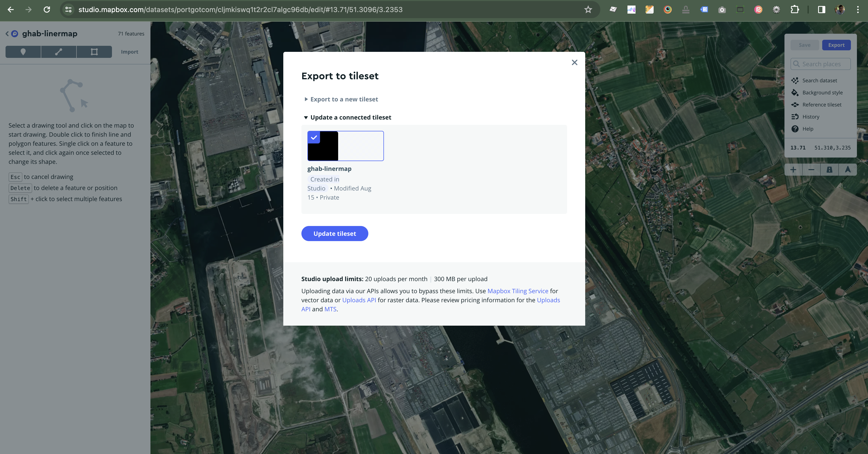
Task: Uncheck the ghab-linermap tileset checkbox
Action: (x=314, y=137)
